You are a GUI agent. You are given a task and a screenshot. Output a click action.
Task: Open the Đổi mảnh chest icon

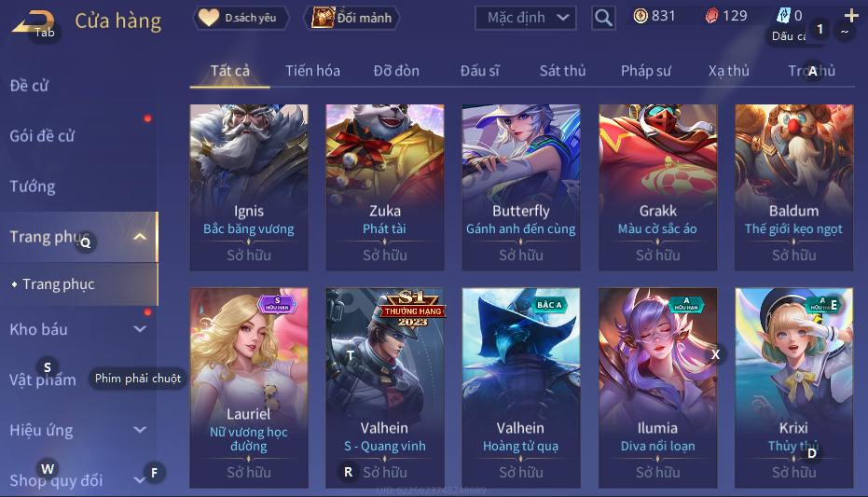pos(323,18)
